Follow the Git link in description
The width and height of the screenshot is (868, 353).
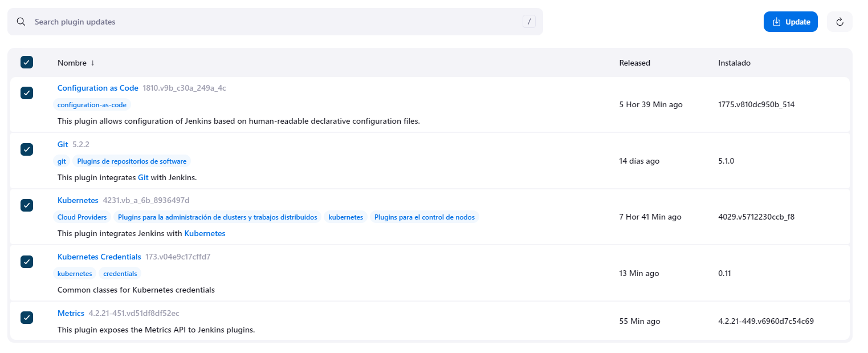pos(143,177)
